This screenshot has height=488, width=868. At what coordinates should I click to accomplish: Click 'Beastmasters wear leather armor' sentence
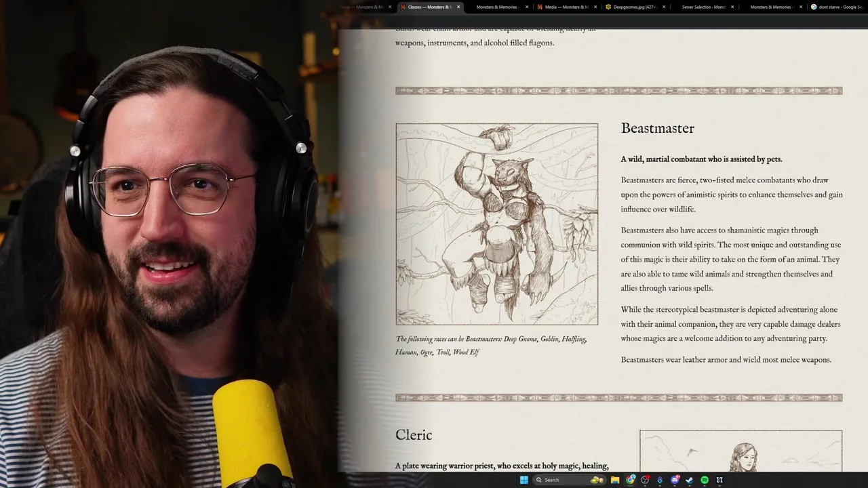[x=726, y=360]
